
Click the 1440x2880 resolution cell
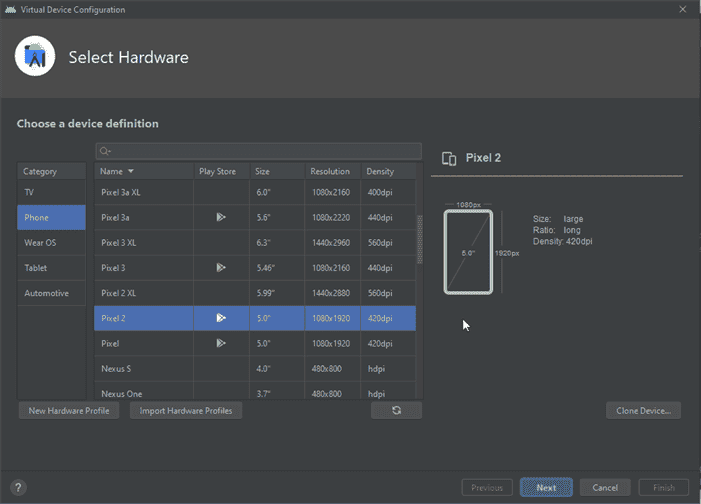(333, 293)
